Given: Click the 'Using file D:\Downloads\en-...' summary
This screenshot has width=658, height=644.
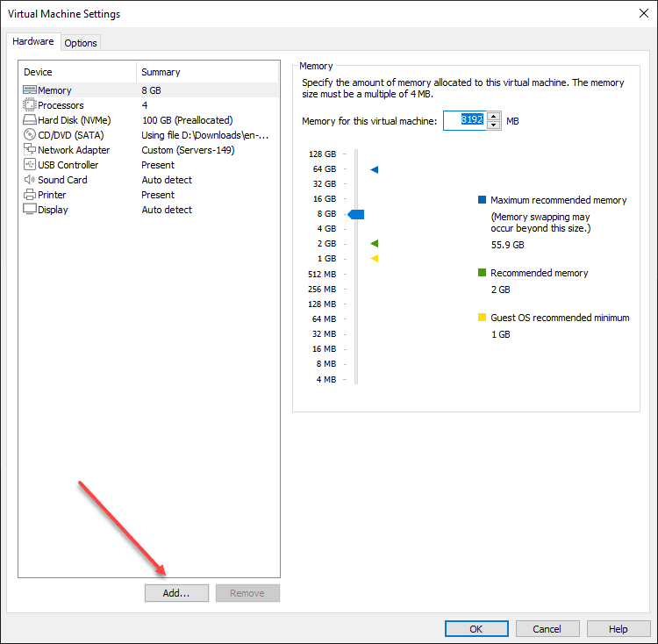Looking at the screenshot, I should click(204, 135).
